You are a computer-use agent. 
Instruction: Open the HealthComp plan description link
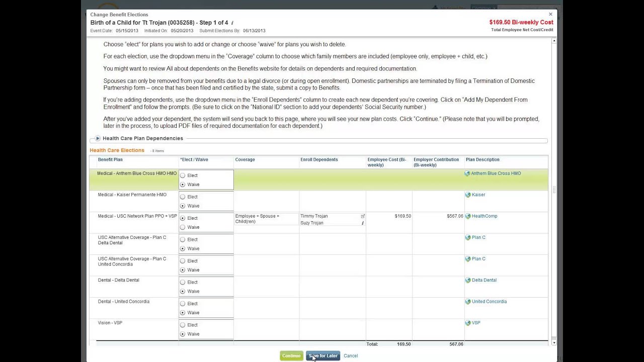coord(485,216)
